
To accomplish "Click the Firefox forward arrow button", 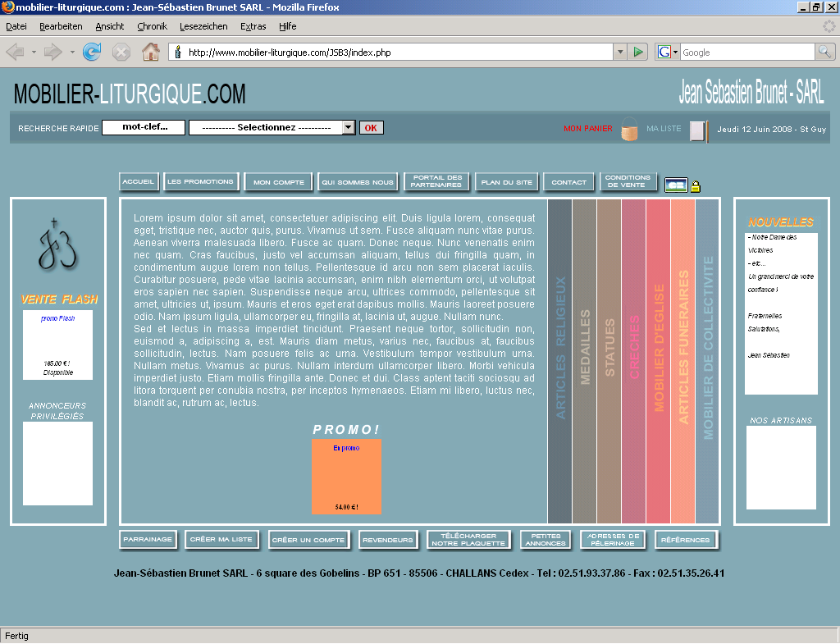I will (x=52, y=52).
